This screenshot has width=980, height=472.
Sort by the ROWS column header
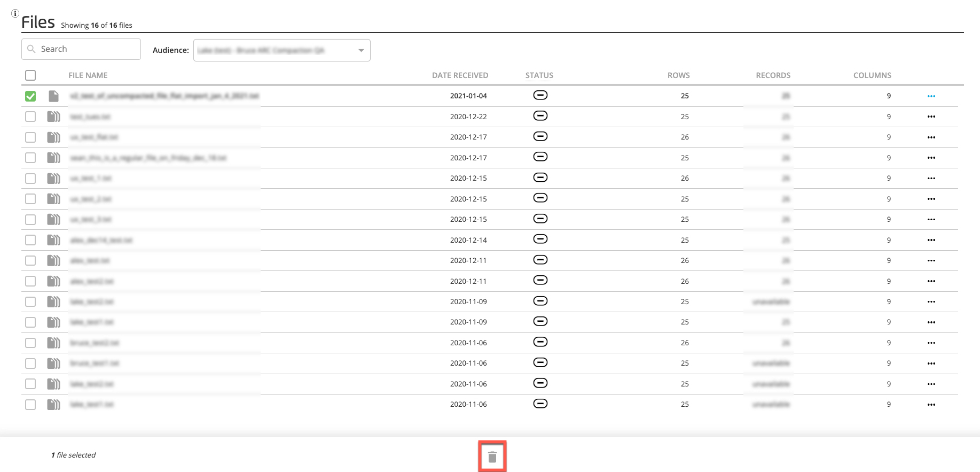[x=679, y=75]
